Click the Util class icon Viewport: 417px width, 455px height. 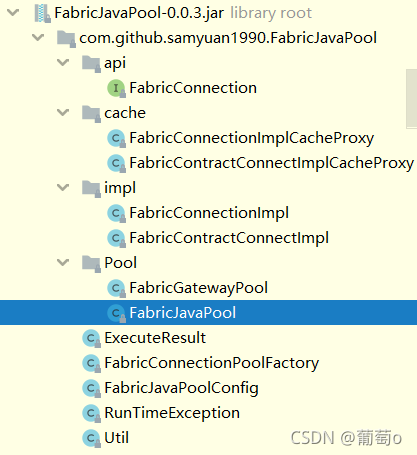[x=91, y=438]
